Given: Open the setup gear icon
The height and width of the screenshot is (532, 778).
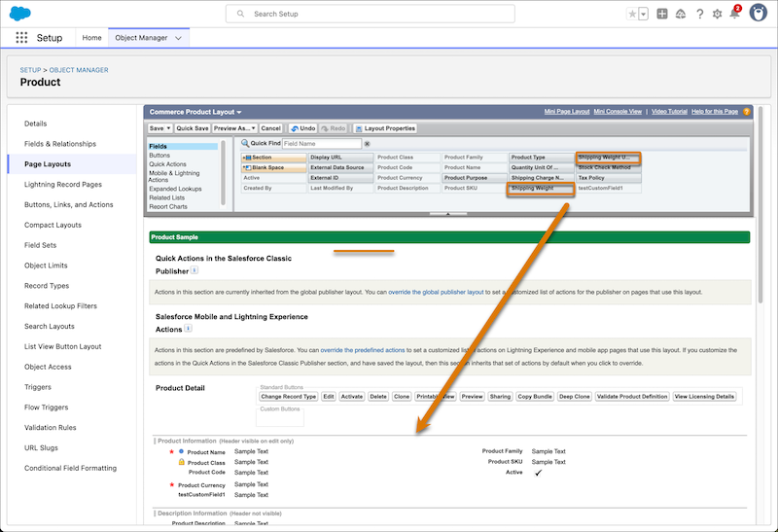Looking at the screenshot, I should [717, 14].
